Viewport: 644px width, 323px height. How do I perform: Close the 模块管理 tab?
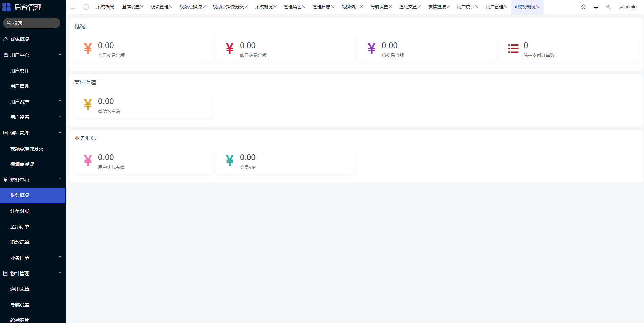pos(171,7)
